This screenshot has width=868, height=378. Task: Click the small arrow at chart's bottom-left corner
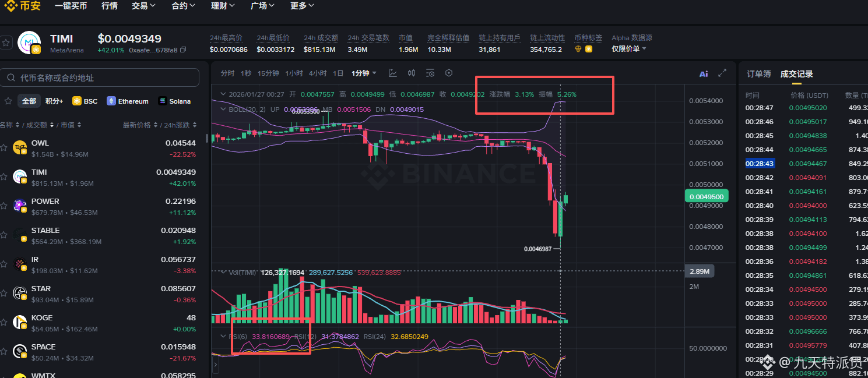point(216,365)
